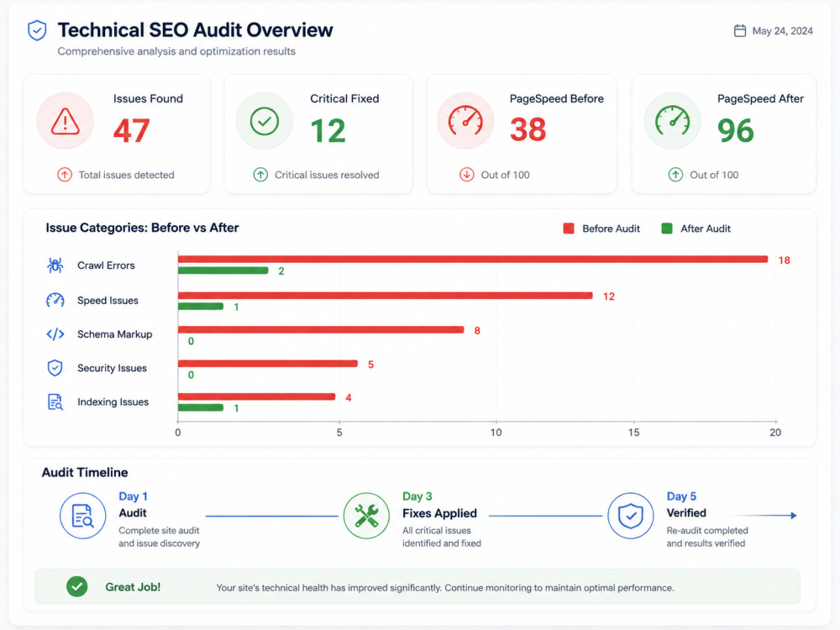Screen dimensions: 840x630
Task: Click the document search icon for Indexing Issues
Action: point(55,402)
